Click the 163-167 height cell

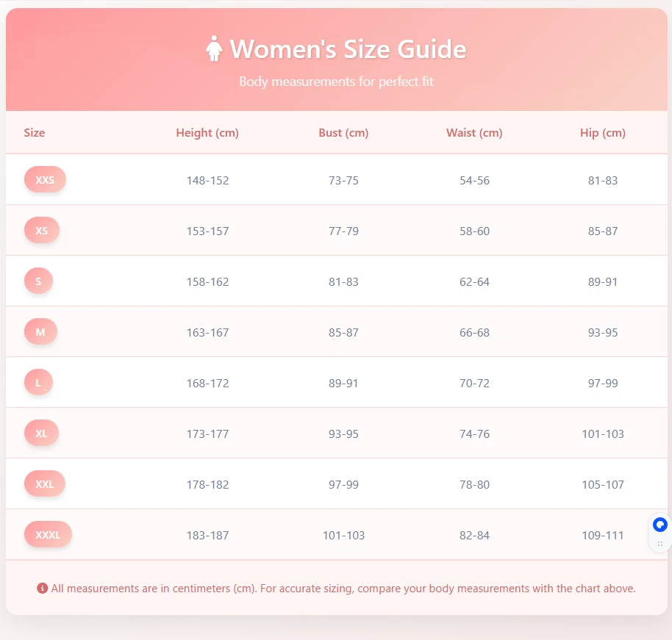tap(207, 333)
